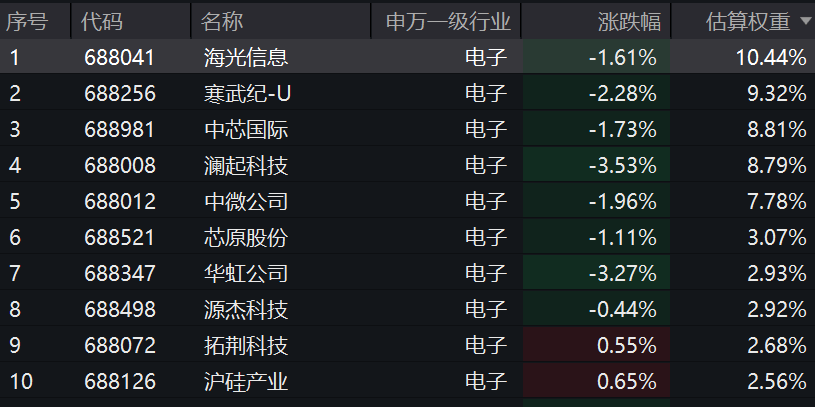Image resolution: width=815 pixels, height=407 pixels.
Task: Click the sort arrow beside 估算权重
Action: [804, 21]
